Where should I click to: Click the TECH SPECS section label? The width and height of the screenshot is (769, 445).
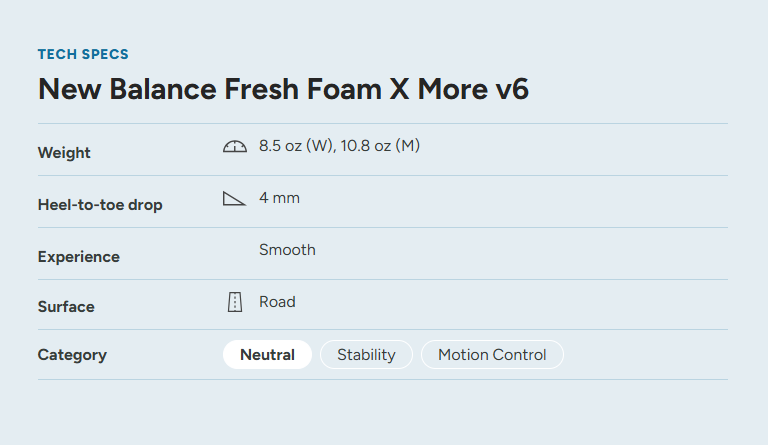(83, 54)
